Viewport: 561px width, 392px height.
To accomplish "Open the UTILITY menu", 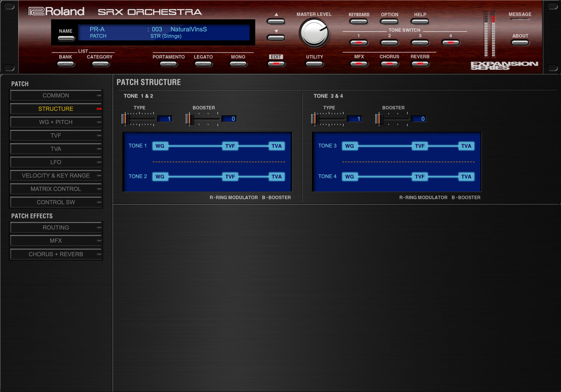I will pos(314,64).
